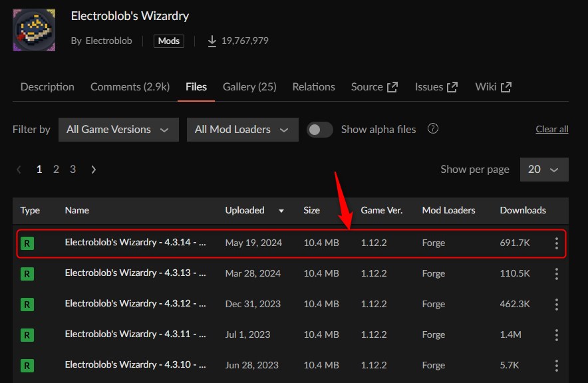Click the external-link icon beside Source

[x=392, y=87]
